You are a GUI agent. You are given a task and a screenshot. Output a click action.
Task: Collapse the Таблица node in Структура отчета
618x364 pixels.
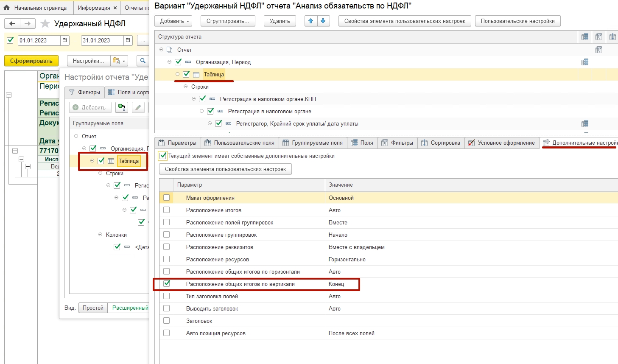[177, 74]
